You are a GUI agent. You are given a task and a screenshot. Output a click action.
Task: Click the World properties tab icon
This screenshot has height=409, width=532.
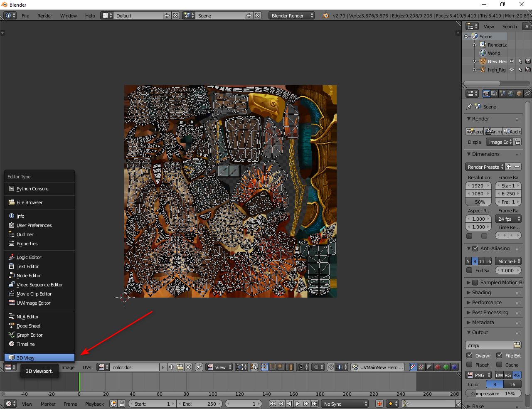point(511,94)
